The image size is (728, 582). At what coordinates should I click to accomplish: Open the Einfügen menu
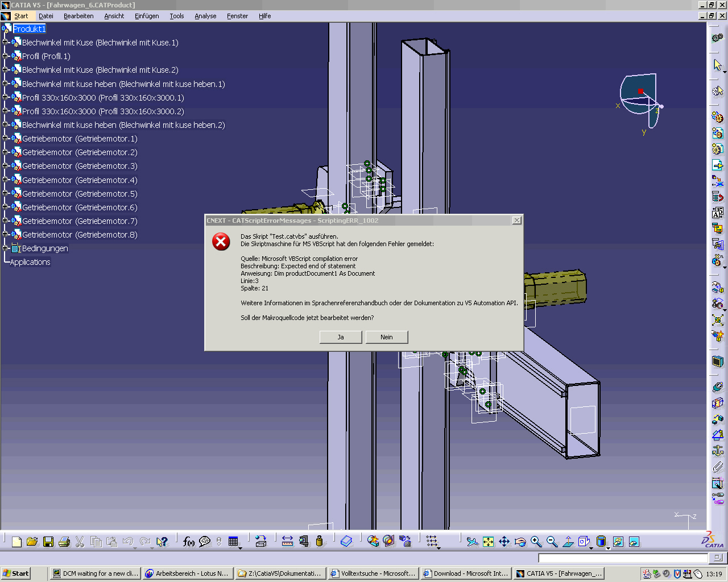147,16
